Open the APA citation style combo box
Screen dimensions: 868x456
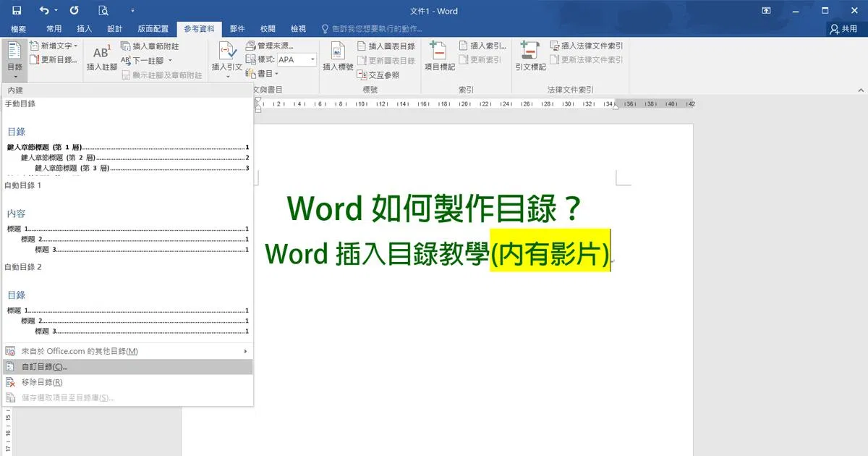(297, 59)
